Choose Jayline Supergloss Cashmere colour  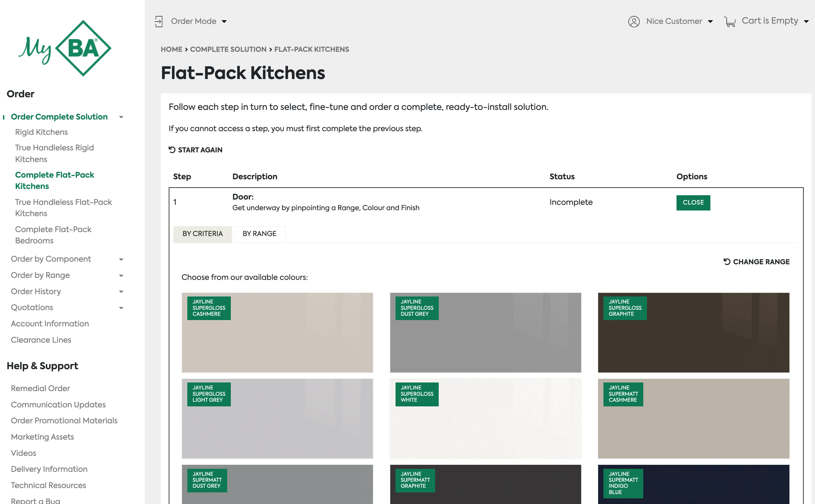(277, 333)
